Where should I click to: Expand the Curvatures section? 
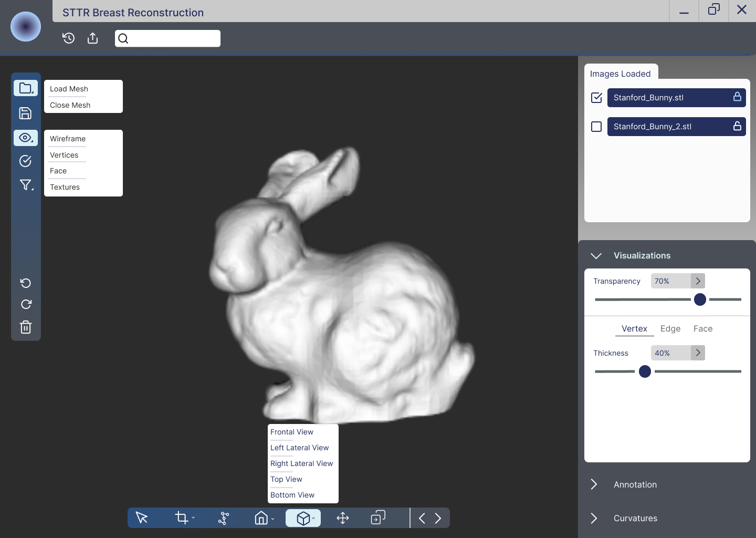point(594,518)
